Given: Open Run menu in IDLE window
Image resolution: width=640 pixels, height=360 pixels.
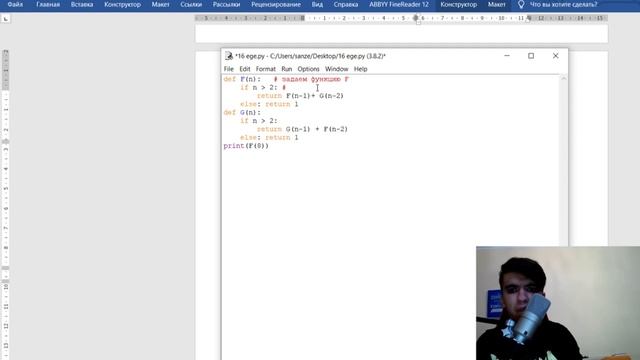Looking at the screenshot, I should click(x=287, y=69).
